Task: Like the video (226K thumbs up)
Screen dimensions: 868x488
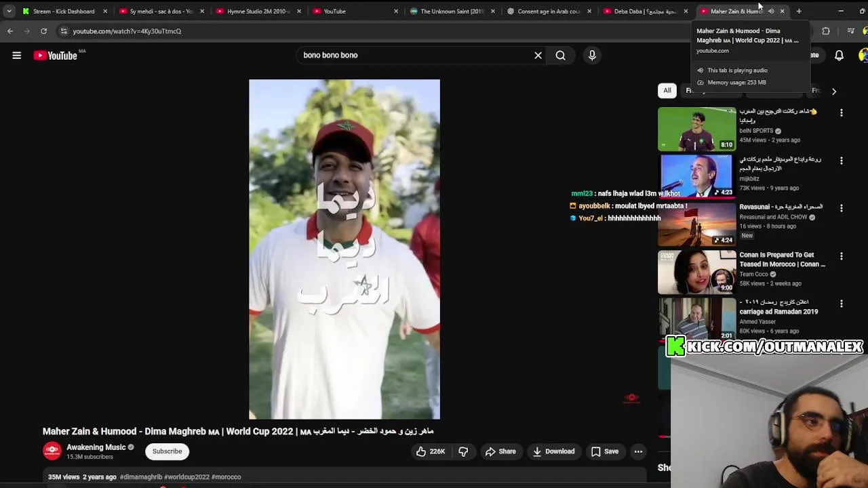Action: click(431, 451)
